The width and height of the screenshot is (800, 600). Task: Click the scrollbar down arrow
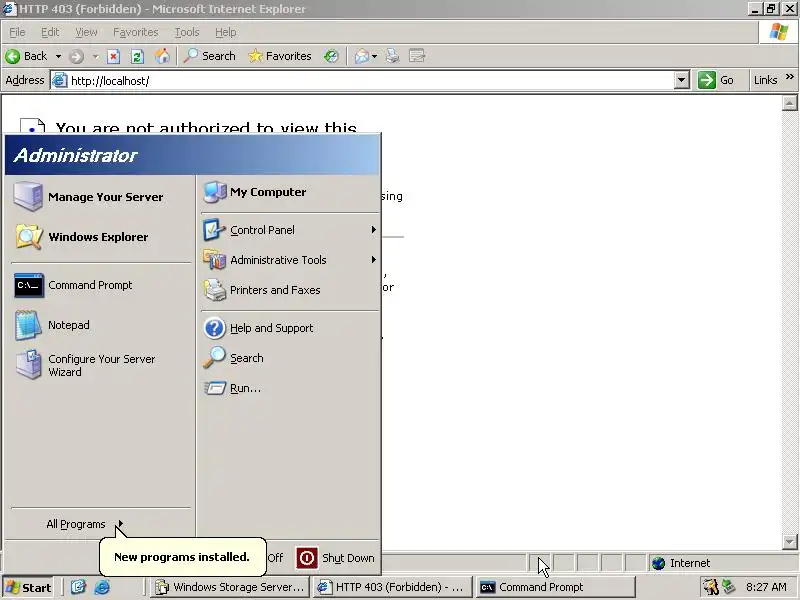[x=789, y=541]
